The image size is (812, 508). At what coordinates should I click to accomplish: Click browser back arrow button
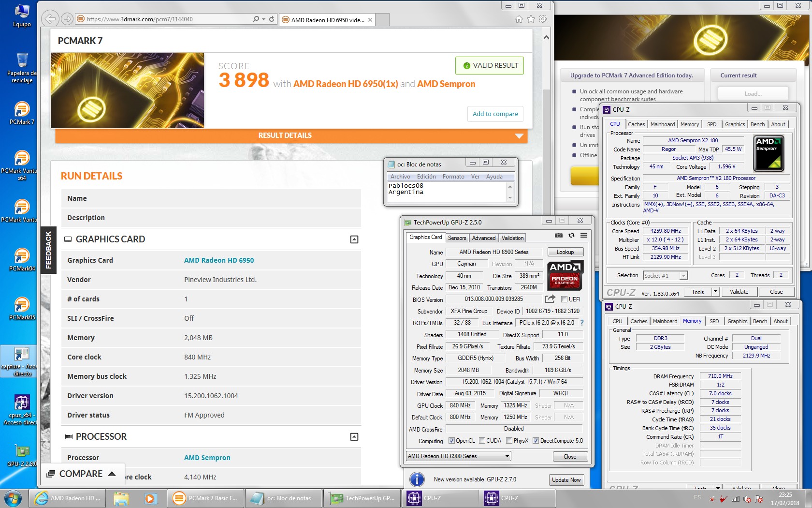(x=50, y=19)
